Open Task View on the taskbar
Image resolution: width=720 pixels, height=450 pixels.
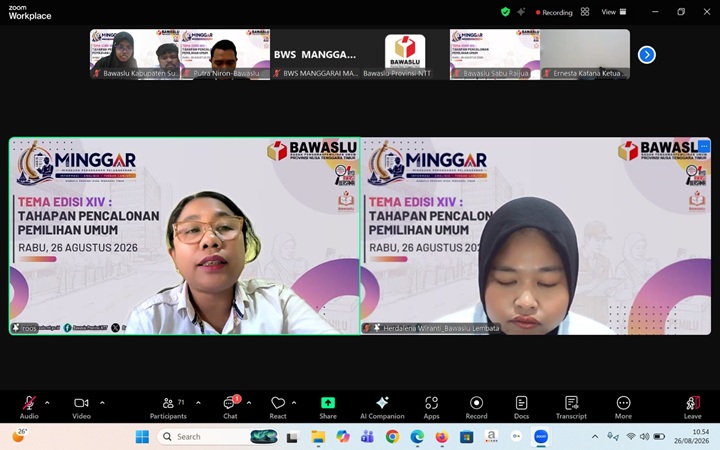(292, 437)
